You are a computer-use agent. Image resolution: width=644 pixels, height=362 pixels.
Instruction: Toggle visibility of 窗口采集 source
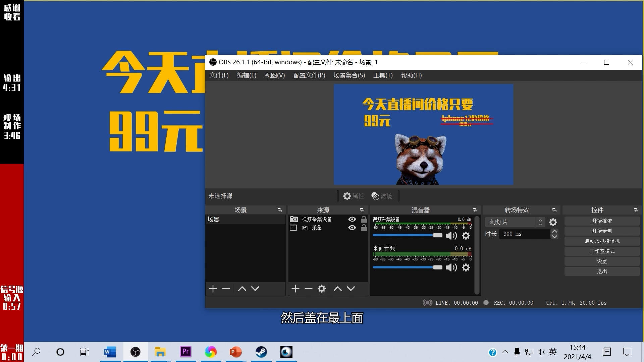(352, 228)
